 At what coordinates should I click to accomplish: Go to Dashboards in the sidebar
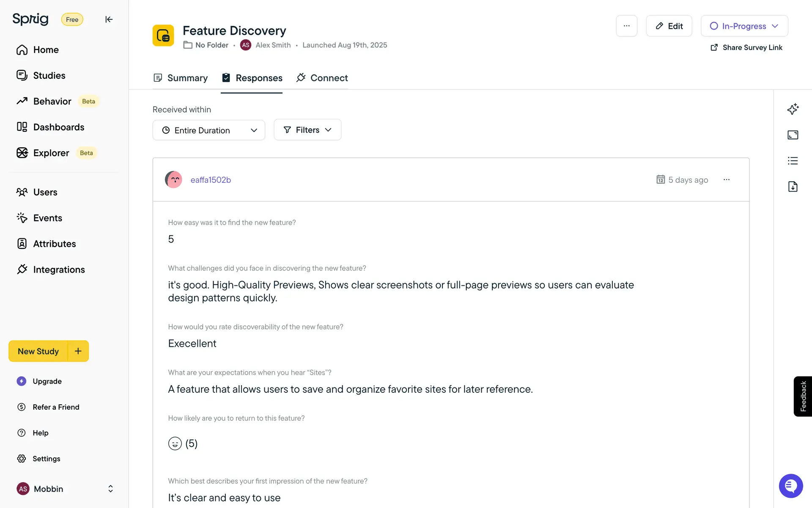point(58,127)
